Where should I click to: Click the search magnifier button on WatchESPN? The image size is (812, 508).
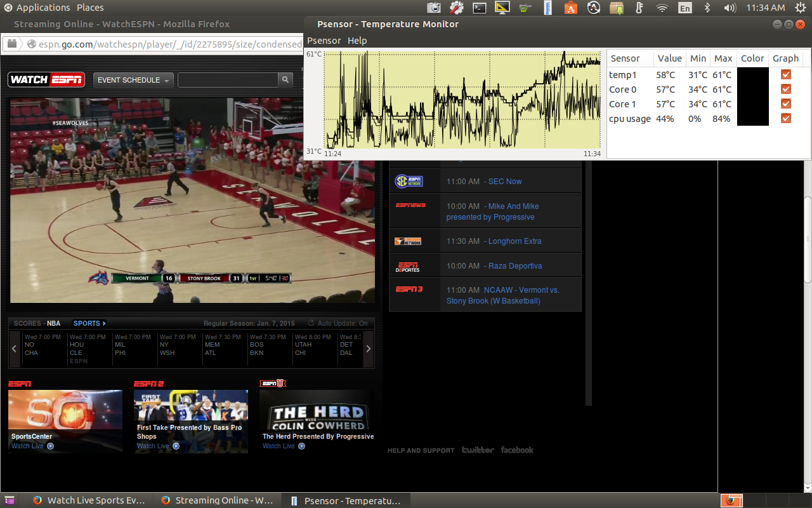[x=286, y=79]
